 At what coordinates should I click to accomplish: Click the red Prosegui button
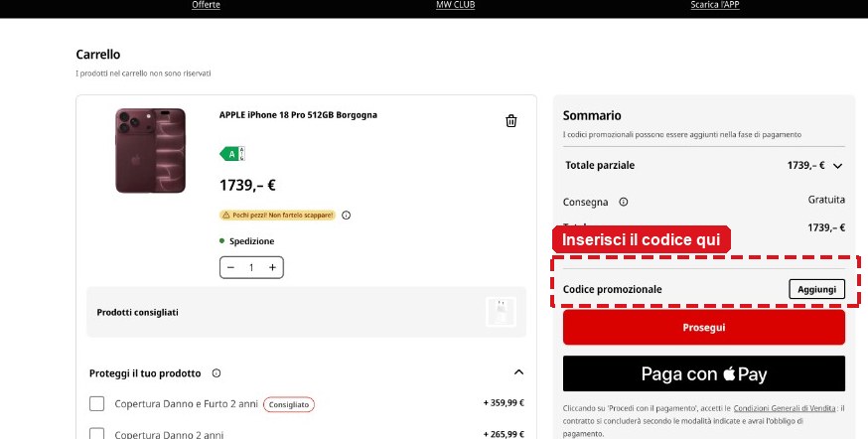pyautogui.click(x=703, y=327)
